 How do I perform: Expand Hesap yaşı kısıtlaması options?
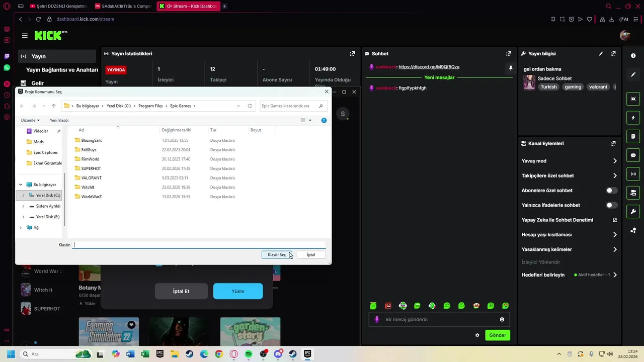tap(615, 235)
